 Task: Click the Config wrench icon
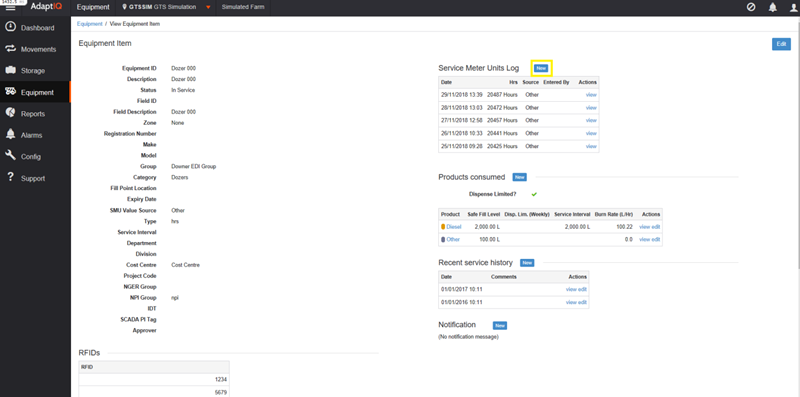10,156
